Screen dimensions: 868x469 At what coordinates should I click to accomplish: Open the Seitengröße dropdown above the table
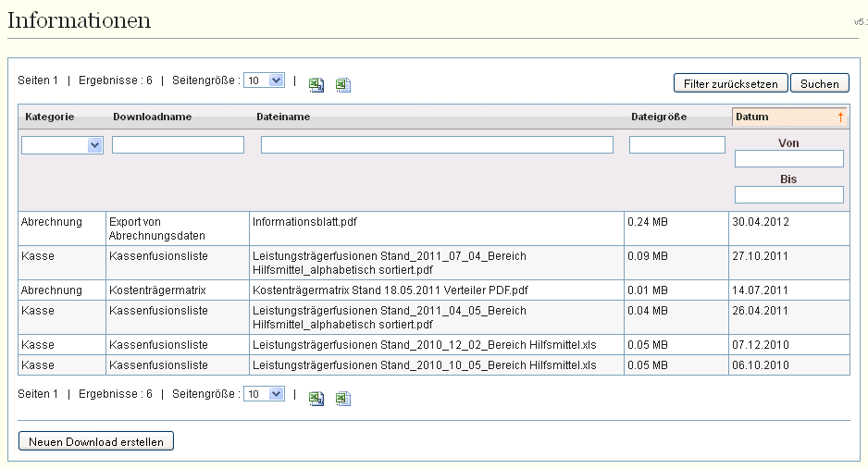point(264,80)
